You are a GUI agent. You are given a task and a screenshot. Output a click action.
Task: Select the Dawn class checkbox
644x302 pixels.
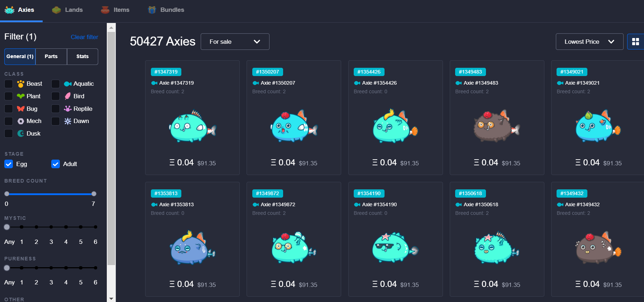coord(56,121)
